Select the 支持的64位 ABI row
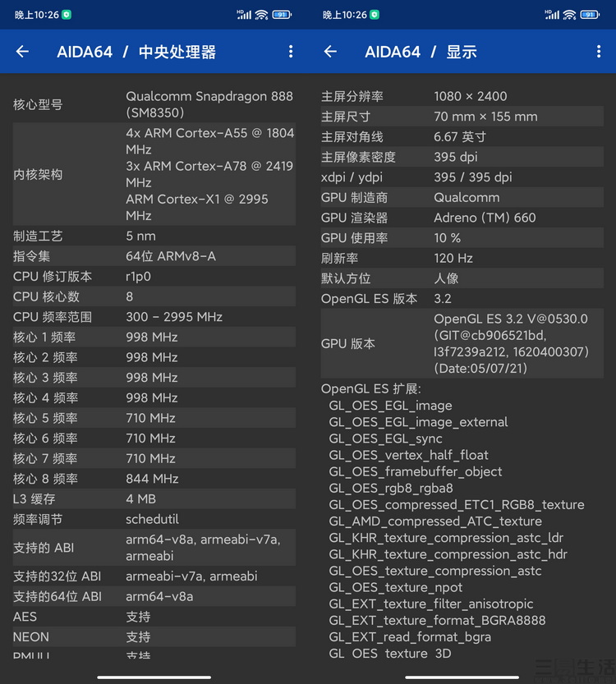Image resolution: width=616 pixels, height=684 pixels. tap(154, 596)
